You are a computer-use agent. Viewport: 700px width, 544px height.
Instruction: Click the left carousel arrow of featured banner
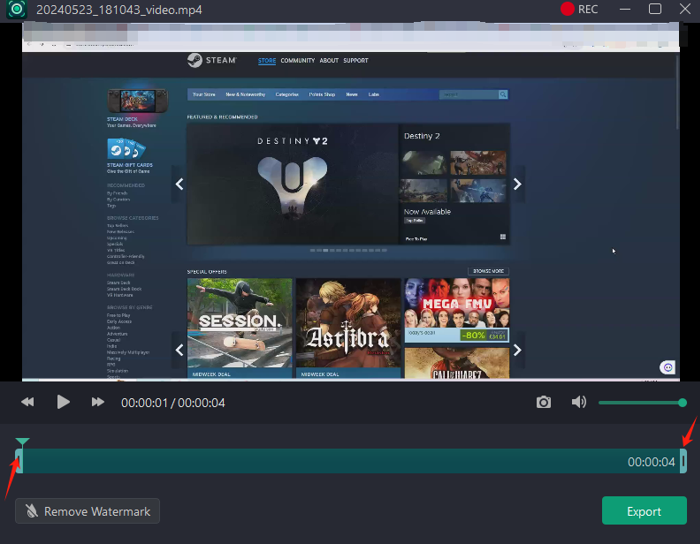tap(180, 184)
